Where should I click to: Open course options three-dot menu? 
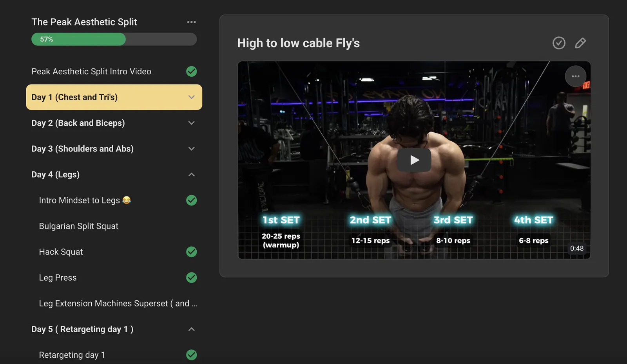(191, 22)
